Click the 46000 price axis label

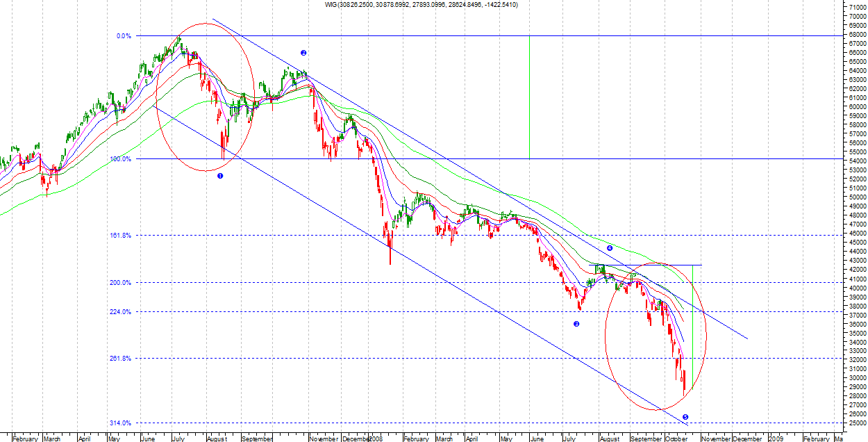click(x=856, y=233)
